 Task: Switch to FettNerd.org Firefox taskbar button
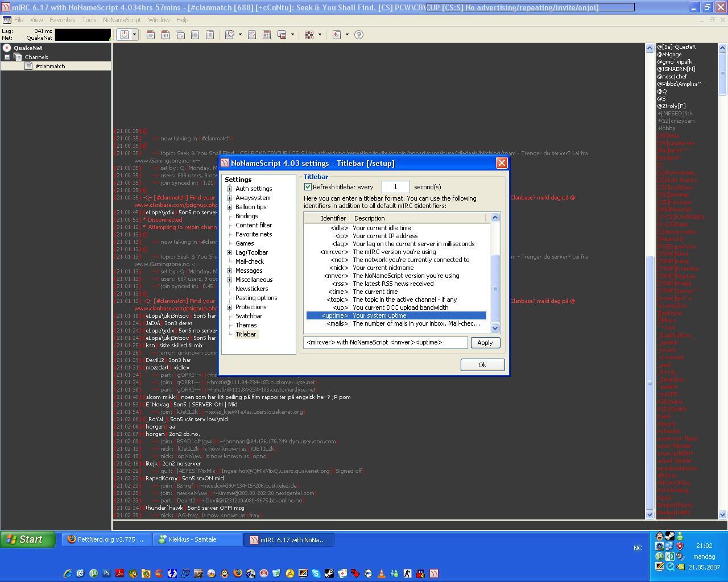pyautogui.click(x=106, y=539)
